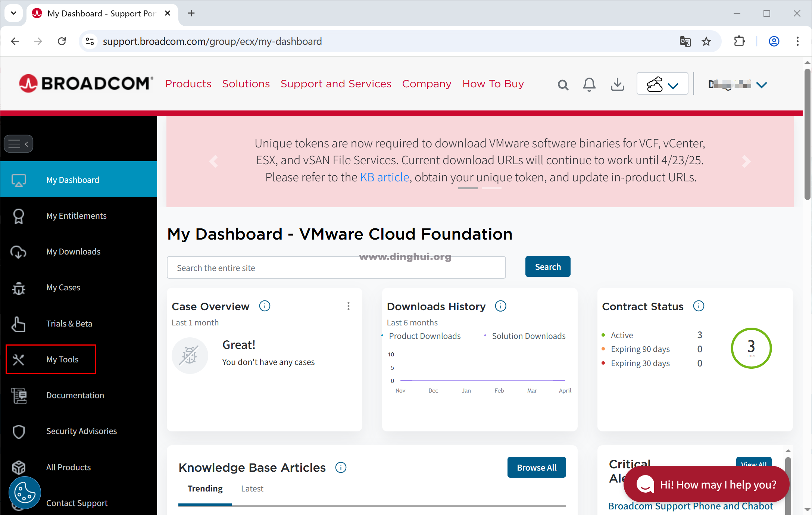
Task: Open Contact Support in sidebar
Action: coord(77,503)
